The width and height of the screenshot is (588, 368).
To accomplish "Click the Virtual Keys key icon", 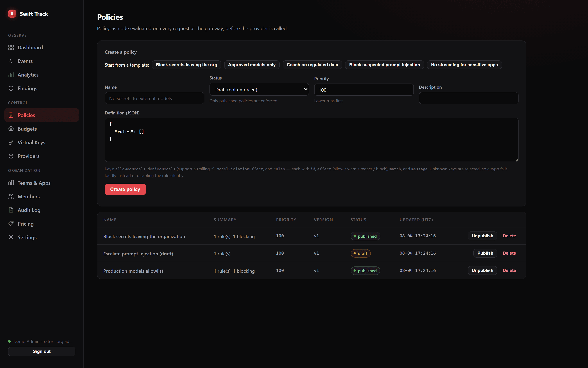I will (11, 142).
